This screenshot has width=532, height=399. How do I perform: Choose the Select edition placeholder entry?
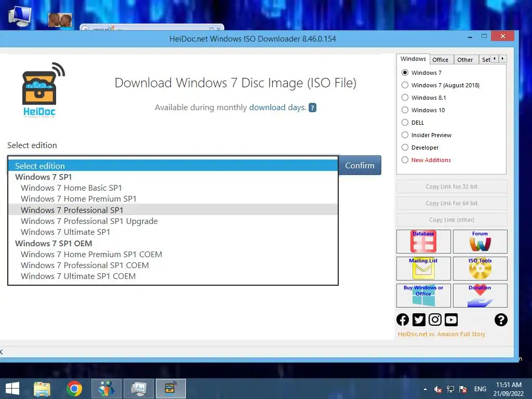[x=173, y=166]
